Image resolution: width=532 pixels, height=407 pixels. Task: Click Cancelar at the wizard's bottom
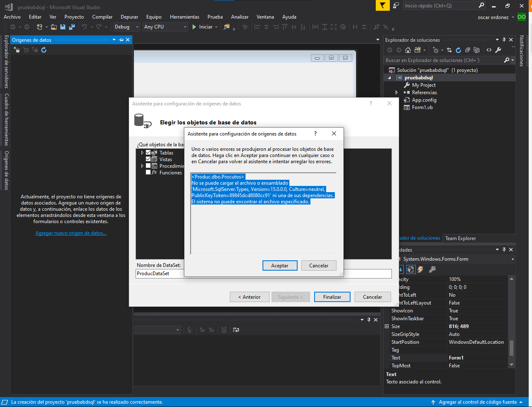pos(372,297)
